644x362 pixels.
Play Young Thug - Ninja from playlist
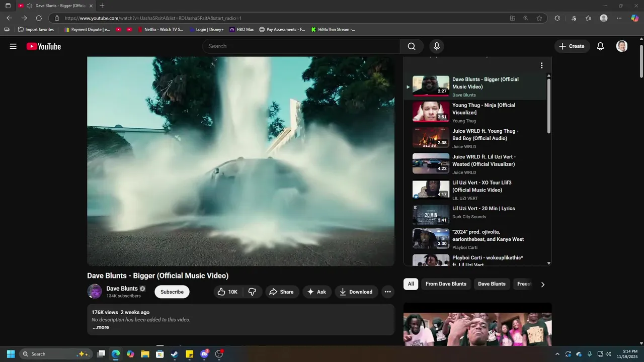click(475, 113)
